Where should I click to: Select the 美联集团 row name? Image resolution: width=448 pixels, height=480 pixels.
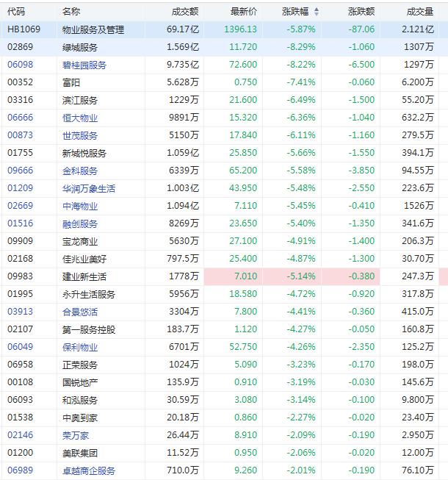click(80, 453)
